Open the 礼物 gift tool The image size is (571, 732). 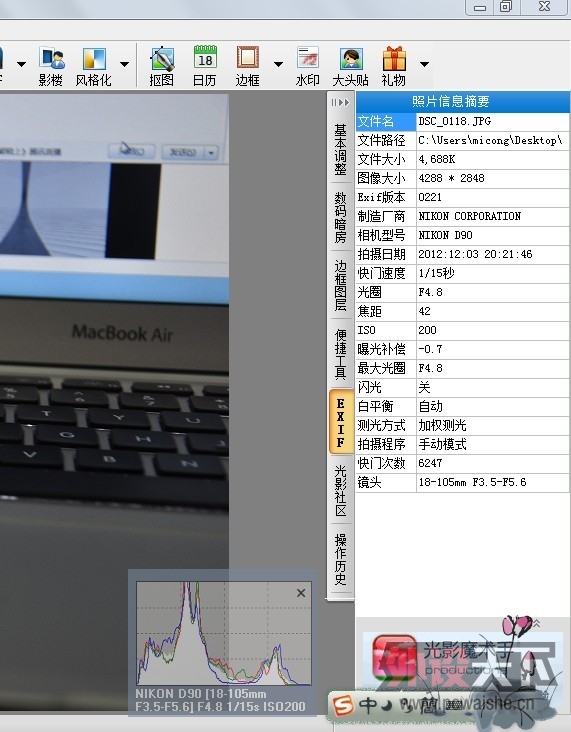click(394, 66)
